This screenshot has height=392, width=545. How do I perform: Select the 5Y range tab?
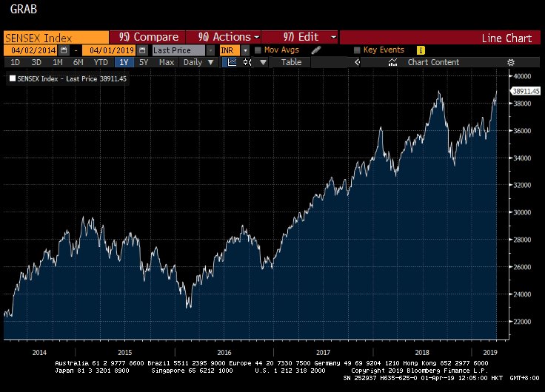coord(144,62)
